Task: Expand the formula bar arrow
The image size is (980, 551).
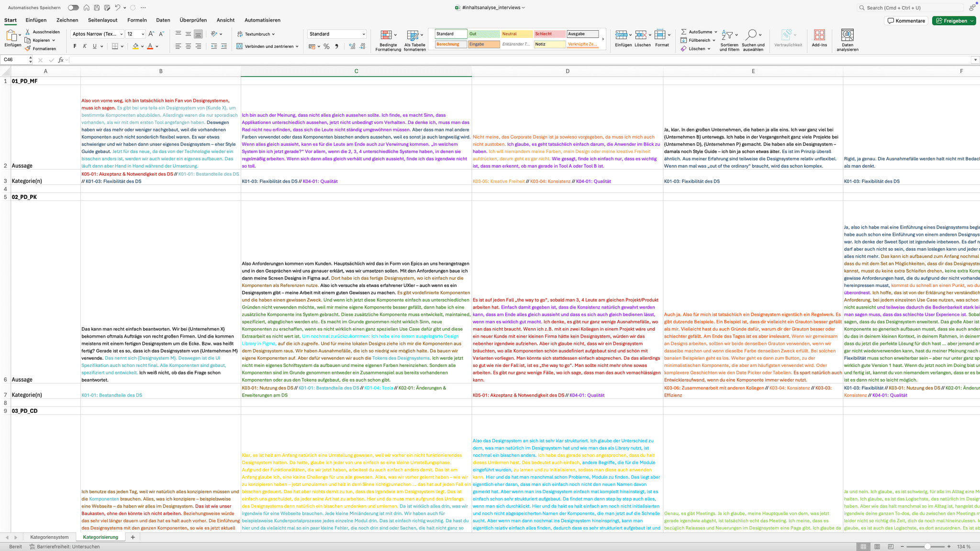Action: [x=975, y=60]
